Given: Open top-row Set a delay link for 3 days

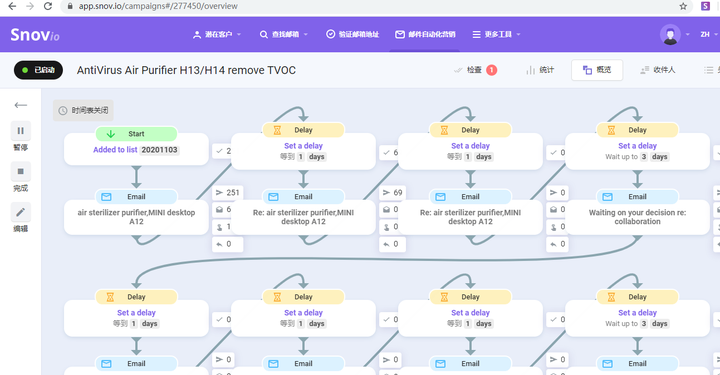Looking at the screenshot, I should tap(637, 146).
